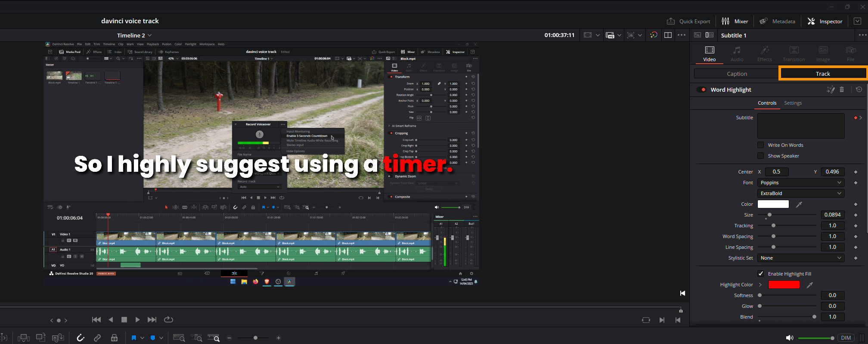This screenshot has width=868, height=344.
Task: Open the Metadata panel
Action: point(777,21)
